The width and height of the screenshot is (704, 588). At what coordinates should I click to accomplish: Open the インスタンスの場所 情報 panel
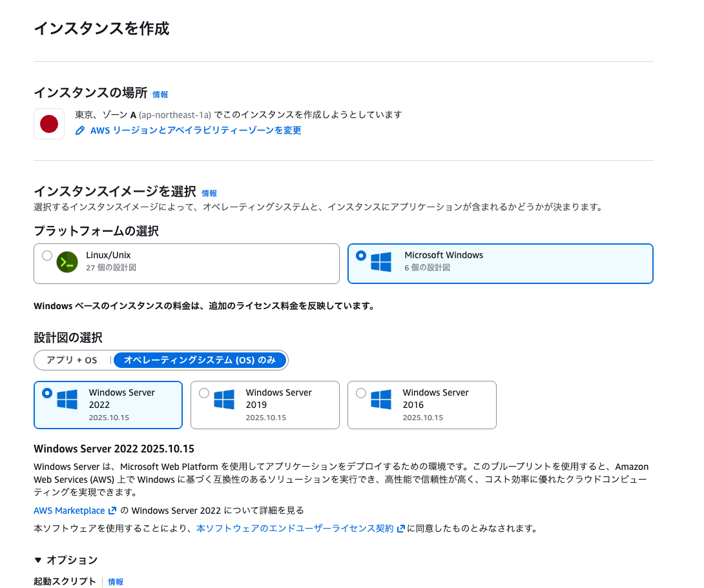159,94
